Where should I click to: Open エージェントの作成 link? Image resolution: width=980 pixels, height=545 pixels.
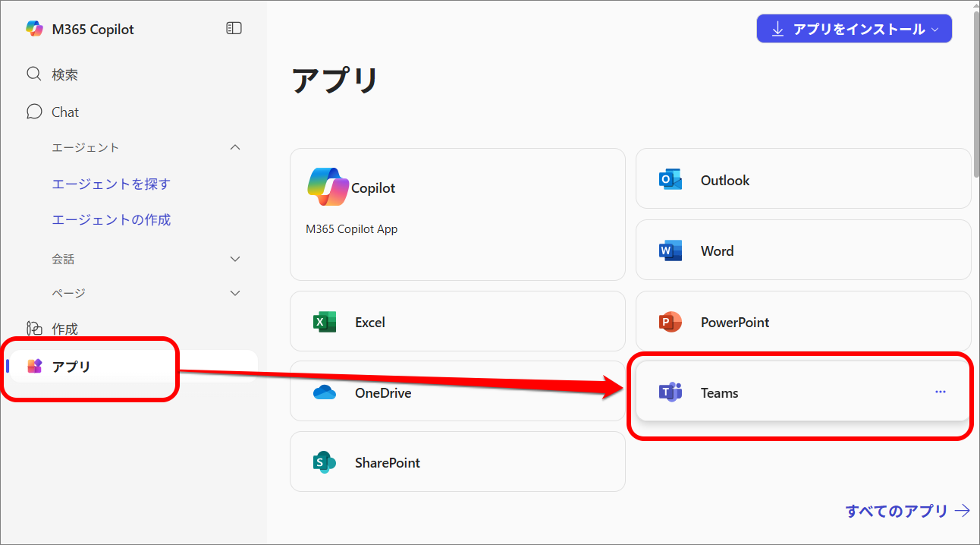[x=111, y=219]
